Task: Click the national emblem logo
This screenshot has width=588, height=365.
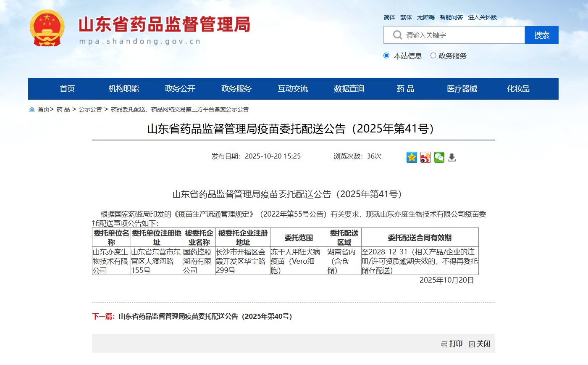Action: point(47,28)
